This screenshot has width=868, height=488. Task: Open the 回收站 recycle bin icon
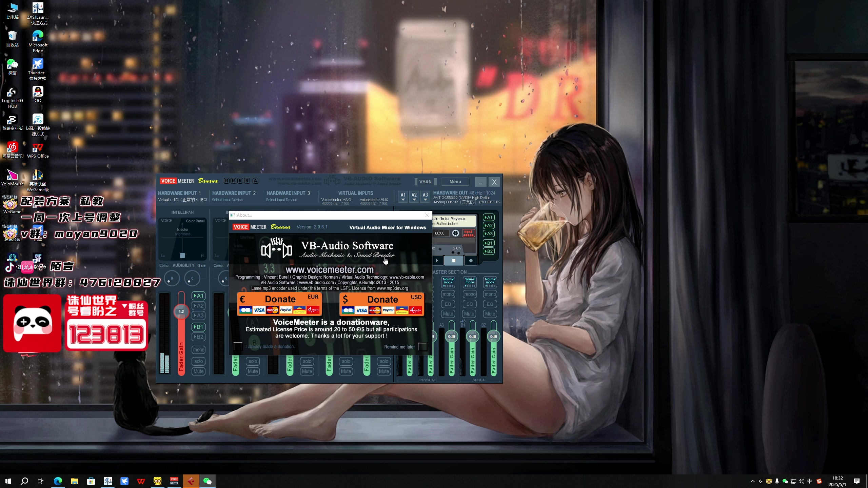[x=13, y=39]
